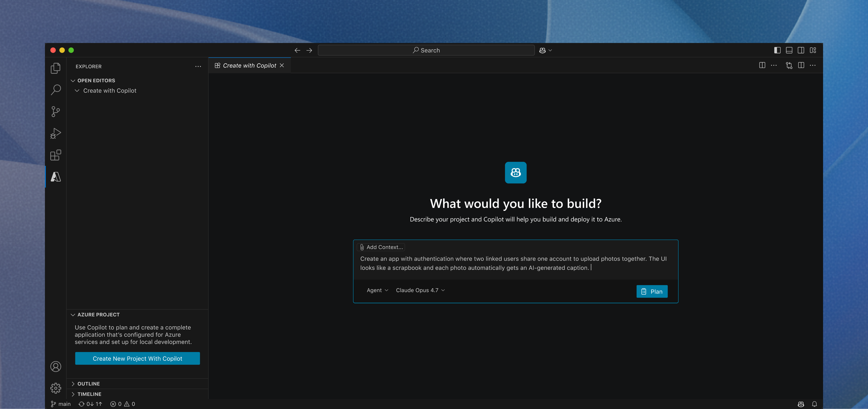Click the rightmost split editor icon in toolbar
The height and width of the screenshot is (409, 868).
(x=801, y=65)
